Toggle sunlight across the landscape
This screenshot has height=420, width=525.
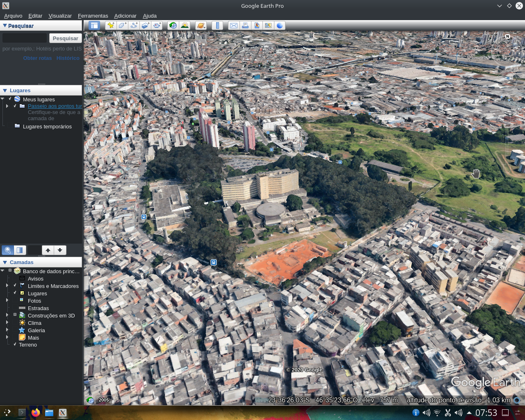tap(185, 25)
